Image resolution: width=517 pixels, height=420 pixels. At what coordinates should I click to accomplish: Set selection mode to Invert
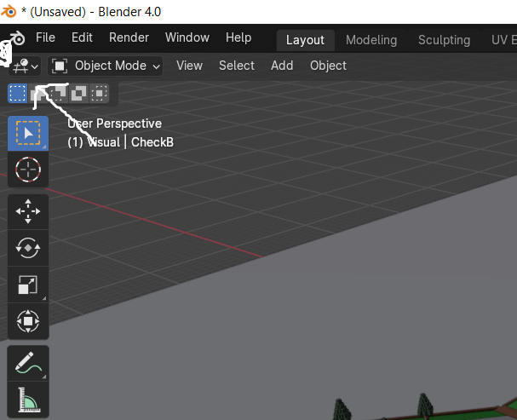(78, 94)
